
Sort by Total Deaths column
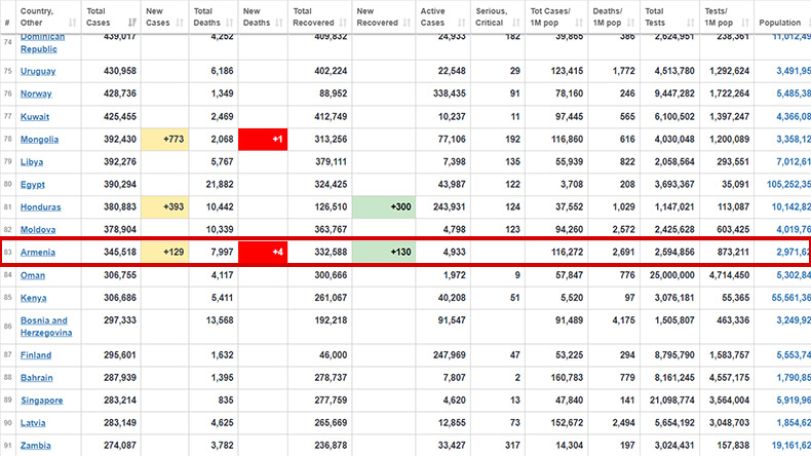pyautogui.click(x=213, y=17)
